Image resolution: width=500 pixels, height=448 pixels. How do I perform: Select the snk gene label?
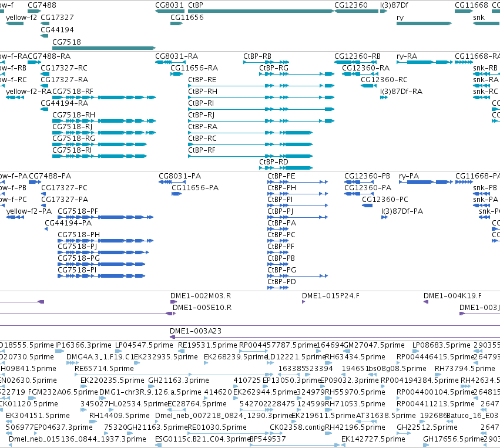pos(479,18)
